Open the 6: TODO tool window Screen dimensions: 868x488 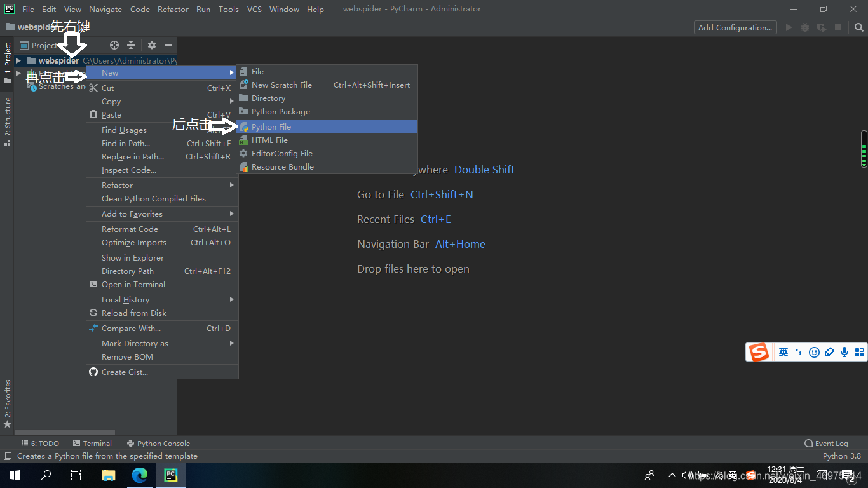pyautogui.click(x=40, y=444)
